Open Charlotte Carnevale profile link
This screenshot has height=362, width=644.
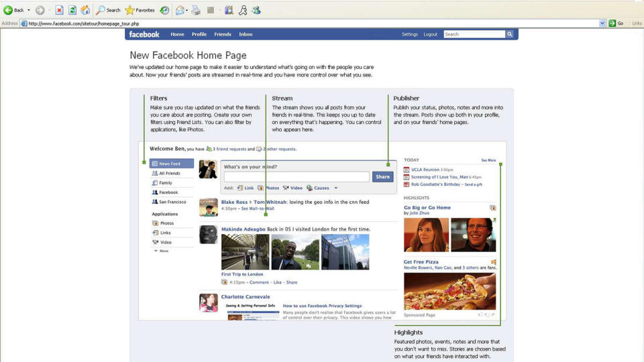246,297
